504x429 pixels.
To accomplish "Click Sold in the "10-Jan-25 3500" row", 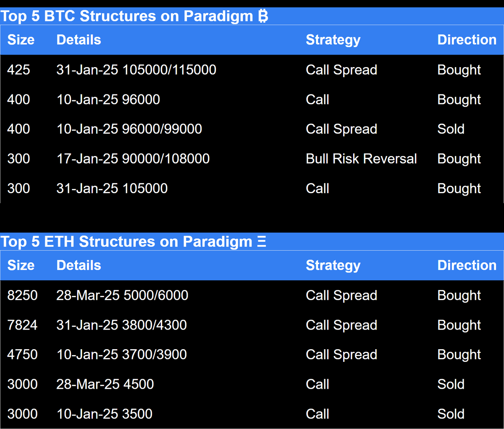I will [451, 414].
